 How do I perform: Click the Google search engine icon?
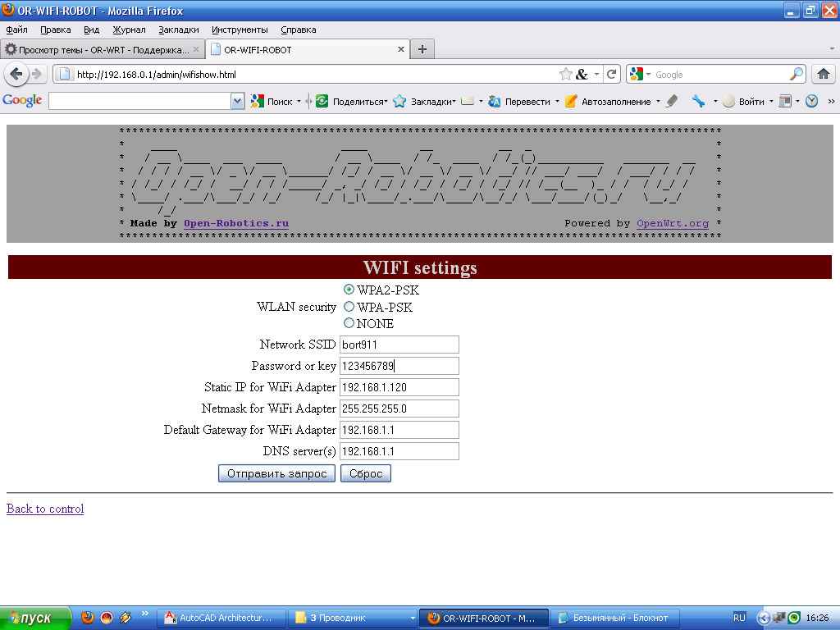click(636, 75)
